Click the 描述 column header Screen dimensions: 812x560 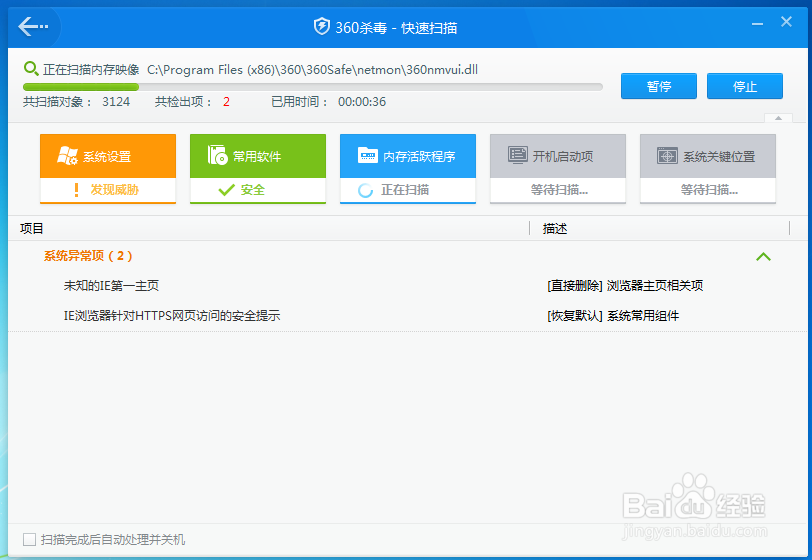click(x=555, y=228)
